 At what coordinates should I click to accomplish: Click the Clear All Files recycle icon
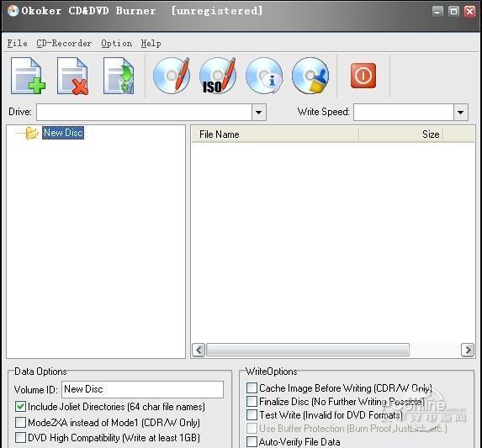[x=119, y=76]
